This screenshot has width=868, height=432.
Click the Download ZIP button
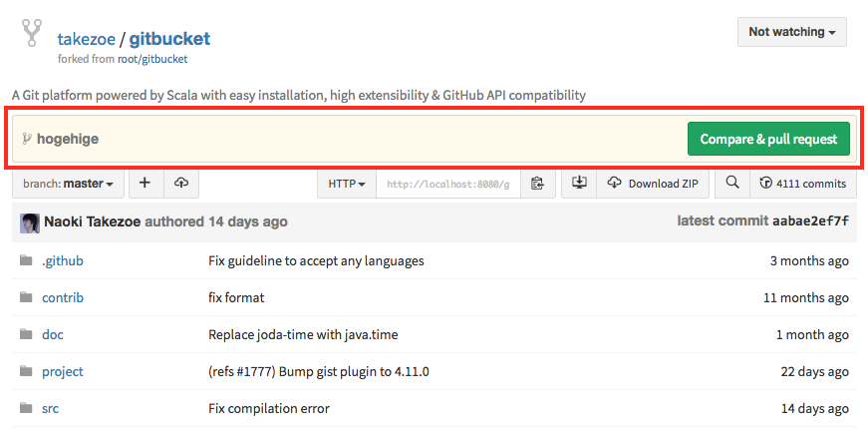coord(653,184)
